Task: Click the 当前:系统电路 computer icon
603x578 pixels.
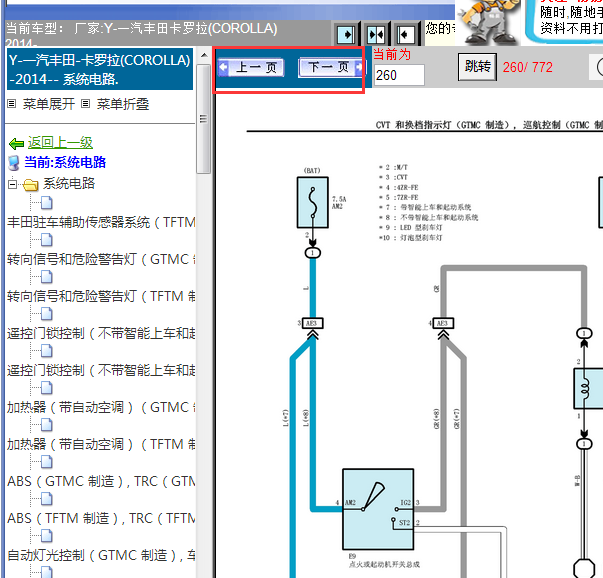Action: [14, 163]
